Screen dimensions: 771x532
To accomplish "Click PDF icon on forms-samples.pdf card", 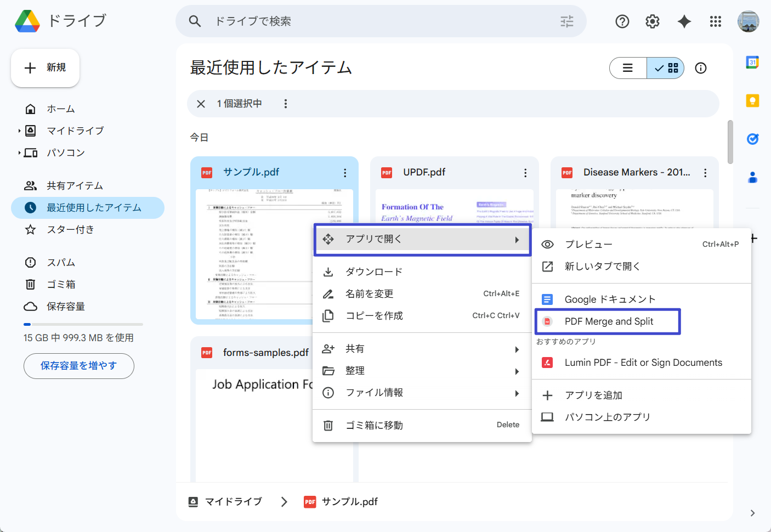I will click(207, 352).
